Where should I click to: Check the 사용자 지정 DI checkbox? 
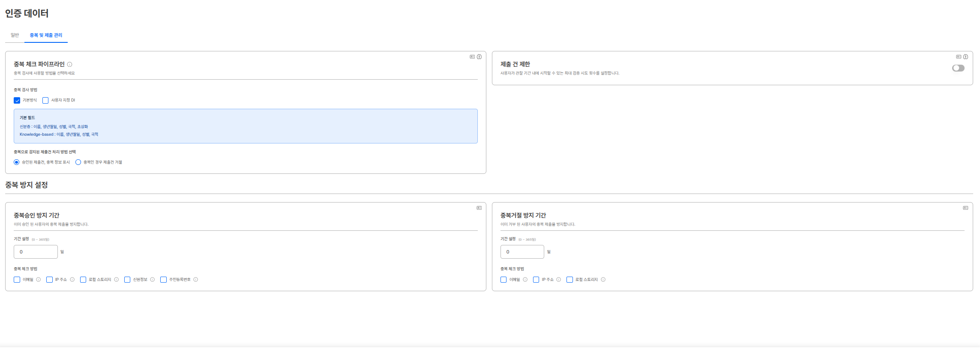45,100
